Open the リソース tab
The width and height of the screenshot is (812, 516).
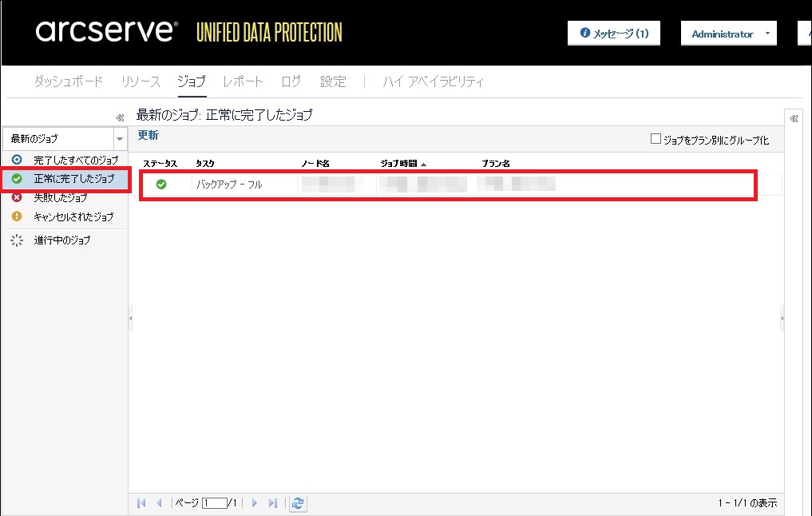point(141,81)
